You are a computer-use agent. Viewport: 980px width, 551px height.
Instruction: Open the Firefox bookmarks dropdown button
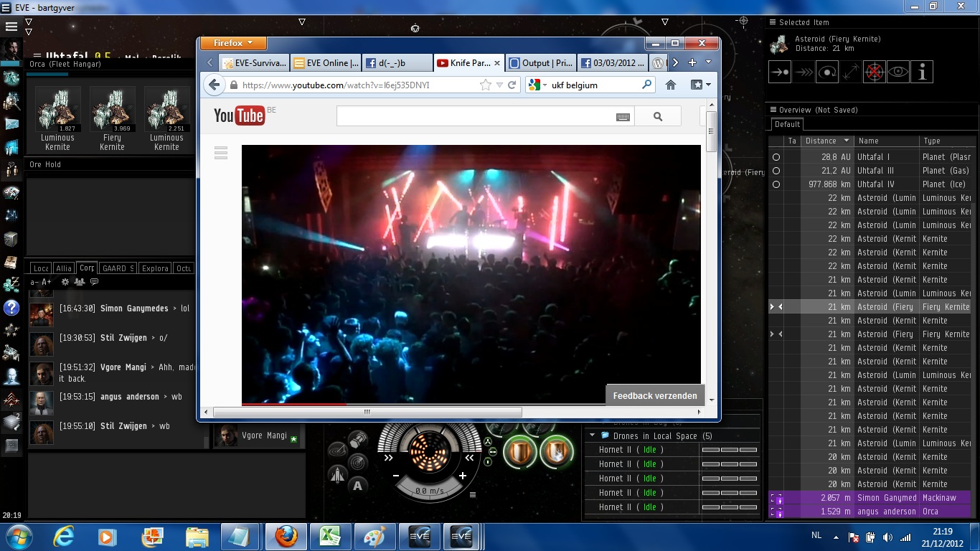pos(700,85)
